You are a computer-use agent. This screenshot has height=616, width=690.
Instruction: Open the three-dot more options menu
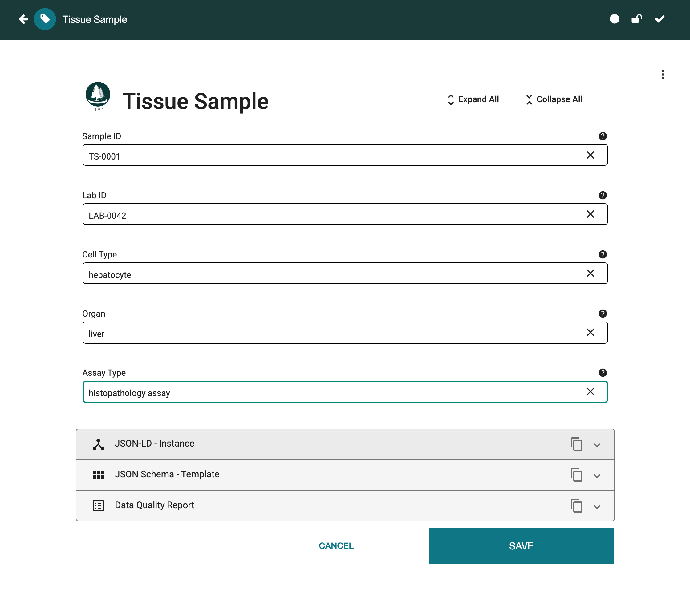pos(663,75)
